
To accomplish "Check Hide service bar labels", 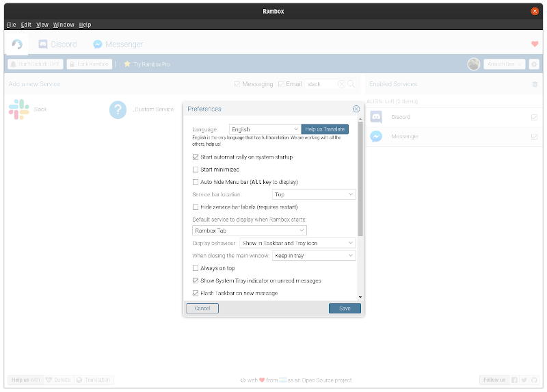I will pos(196,207).
